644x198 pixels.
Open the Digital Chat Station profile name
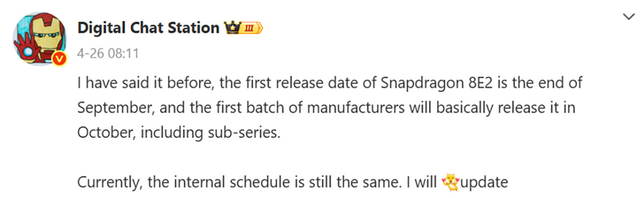pyautogui.click(x=149, y=27)
